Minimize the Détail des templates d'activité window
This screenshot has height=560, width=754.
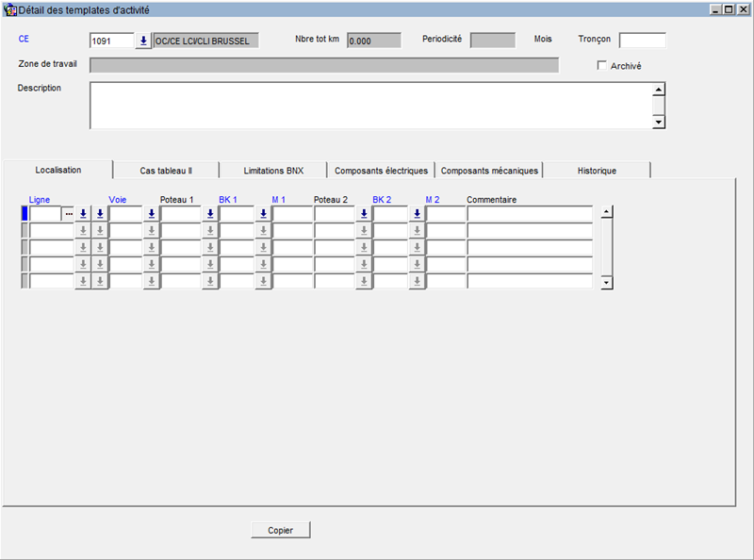[x=716, y=9]
